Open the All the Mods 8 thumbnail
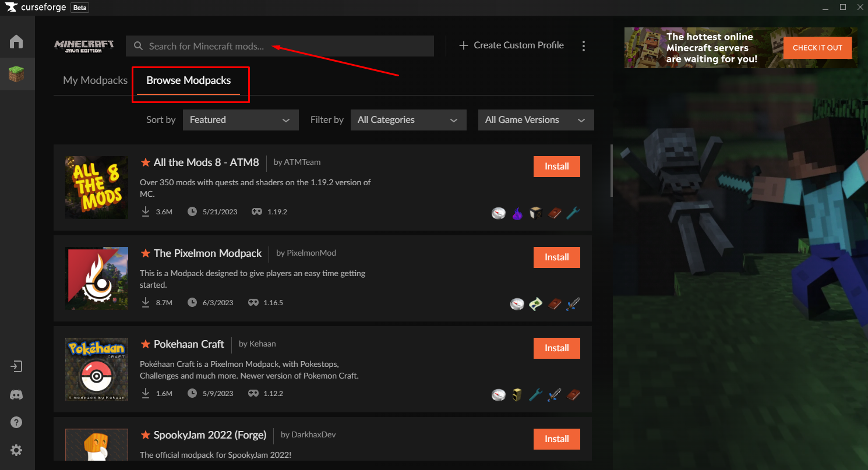The image size is (868, 470). click(97, 188)
